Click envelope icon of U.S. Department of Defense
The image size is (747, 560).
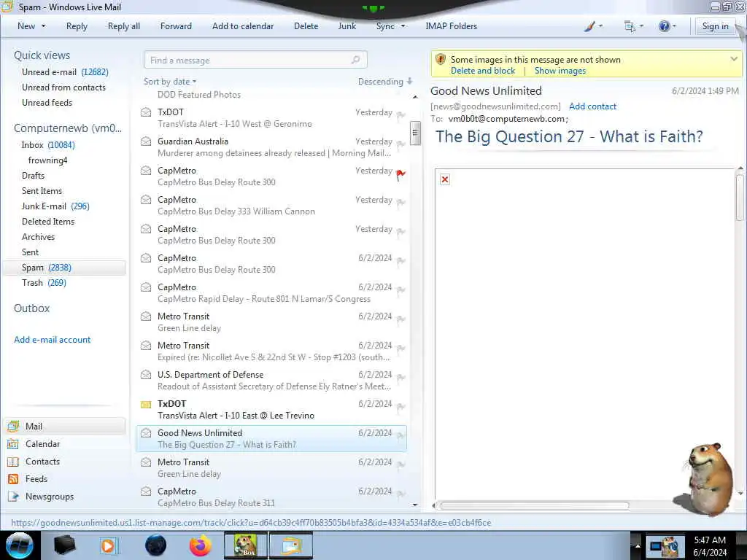pyautogui.click(x=146, y=375)
